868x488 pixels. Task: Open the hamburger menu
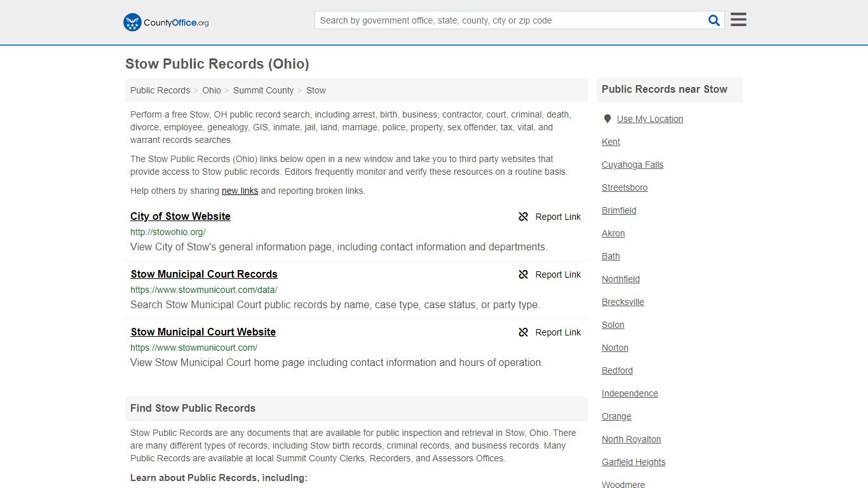point(738,20)
